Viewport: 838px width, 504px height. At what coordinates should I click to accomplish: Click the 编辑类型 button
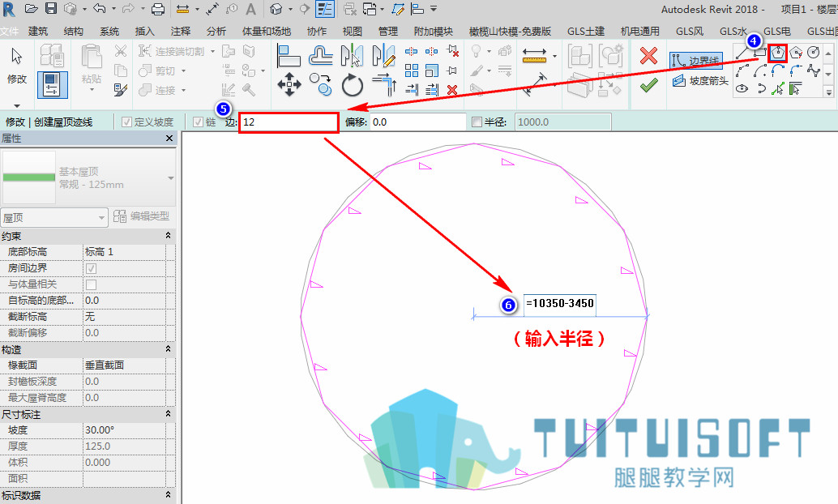point(142,216)
